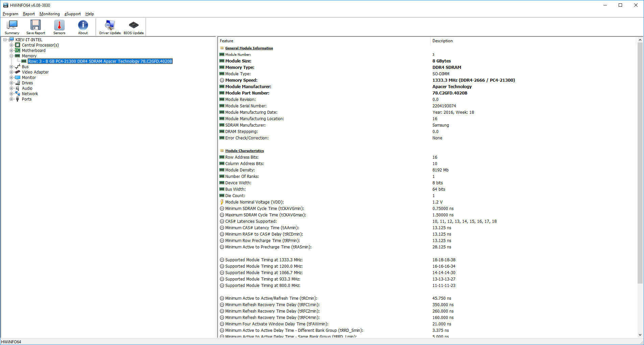
Task: Expand the Monitor node
Action: [11, 77]
